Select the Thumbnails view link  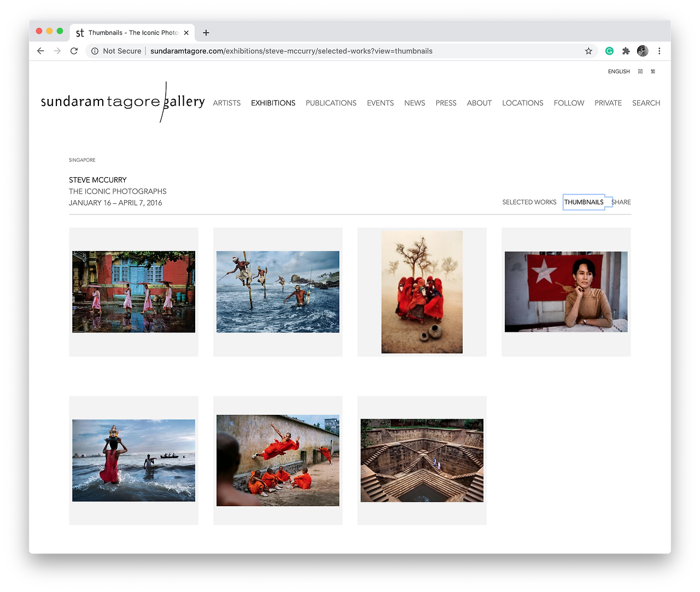tap(584, 202)
